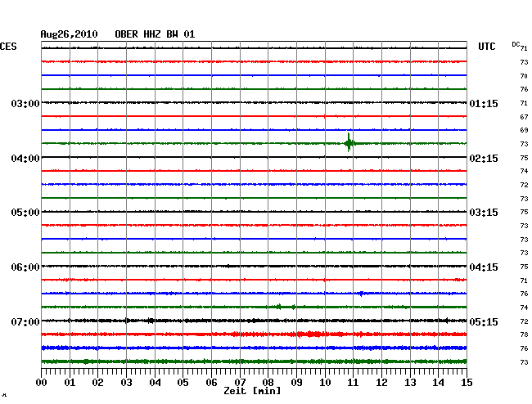Select minute tick label 04
This screenshot has width=532, height=404.
tap(155, 382)
